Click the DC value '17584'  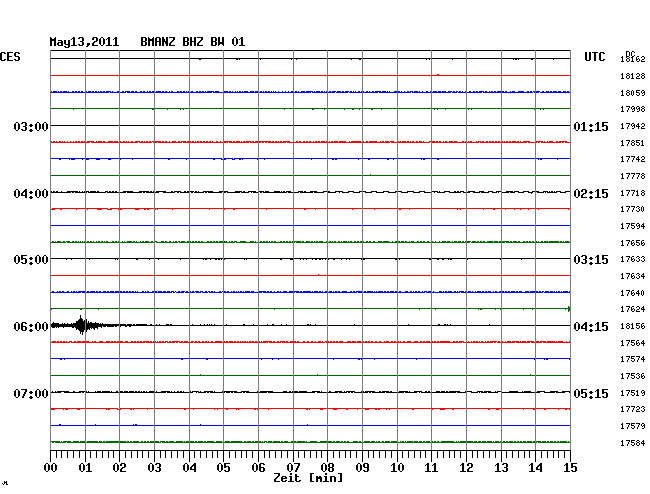pyautogui.click(x=633, y=443)
